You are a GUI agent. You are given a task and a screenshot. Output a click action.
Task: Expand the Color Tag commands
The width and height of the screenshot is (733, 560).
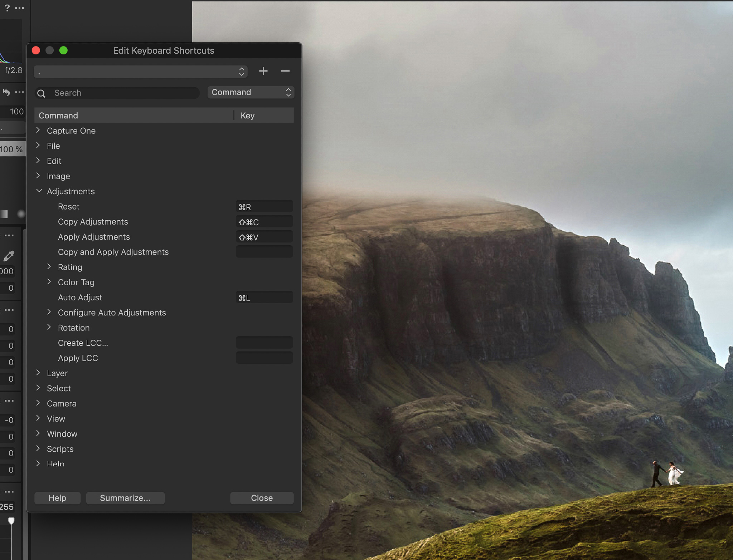49,282
